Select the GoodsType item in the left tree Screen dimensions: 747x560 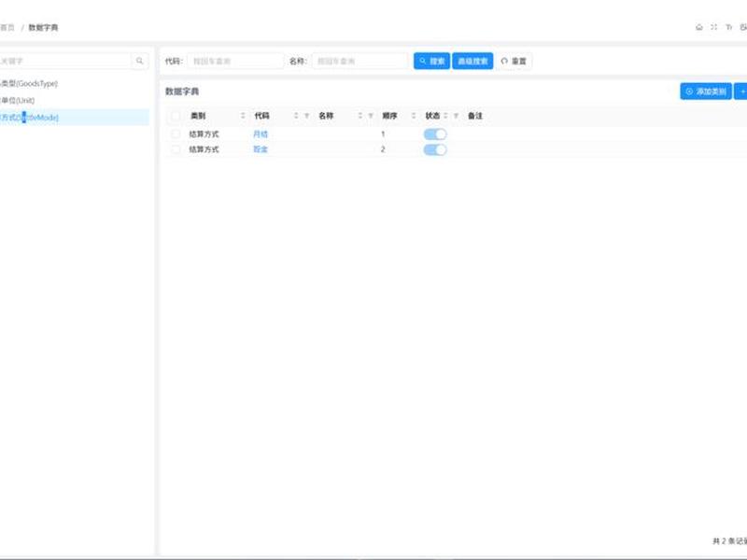(x=29, y=83)
